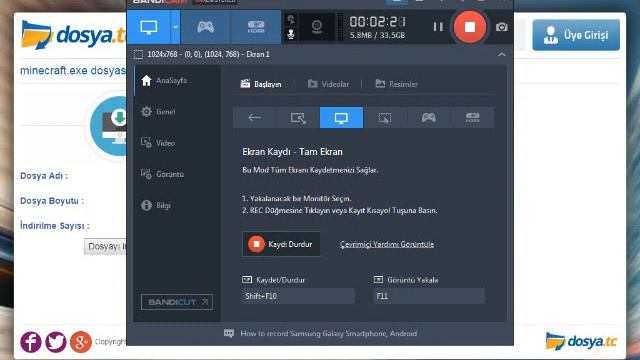Open the BANDICUT button
640x360 pixels.
(x=177, y=302)
